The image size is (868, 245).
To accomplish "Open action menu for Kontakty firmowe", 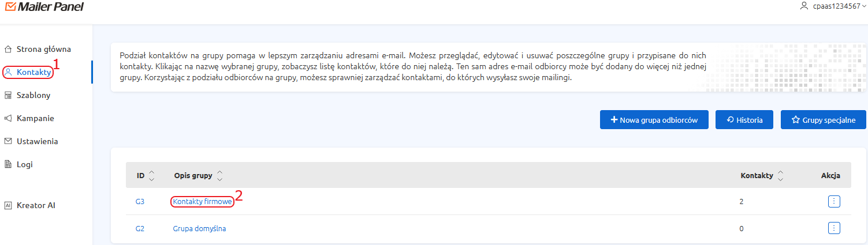I will [834, 201].
